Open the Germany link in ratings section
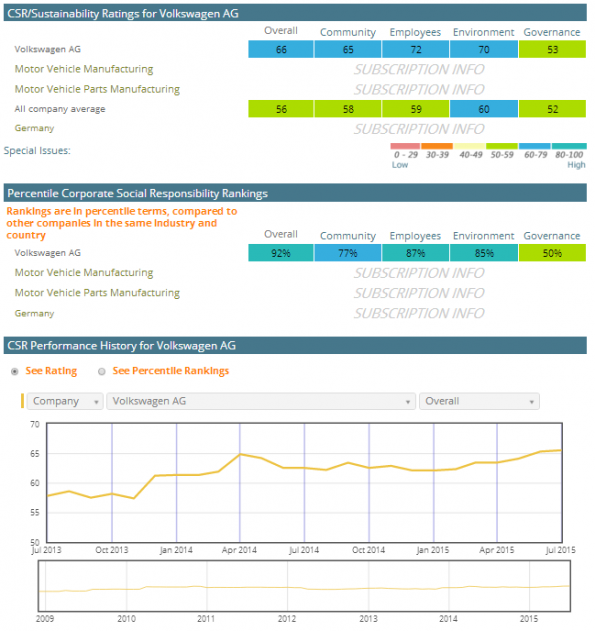595x631 pixels. pos(34,128)
